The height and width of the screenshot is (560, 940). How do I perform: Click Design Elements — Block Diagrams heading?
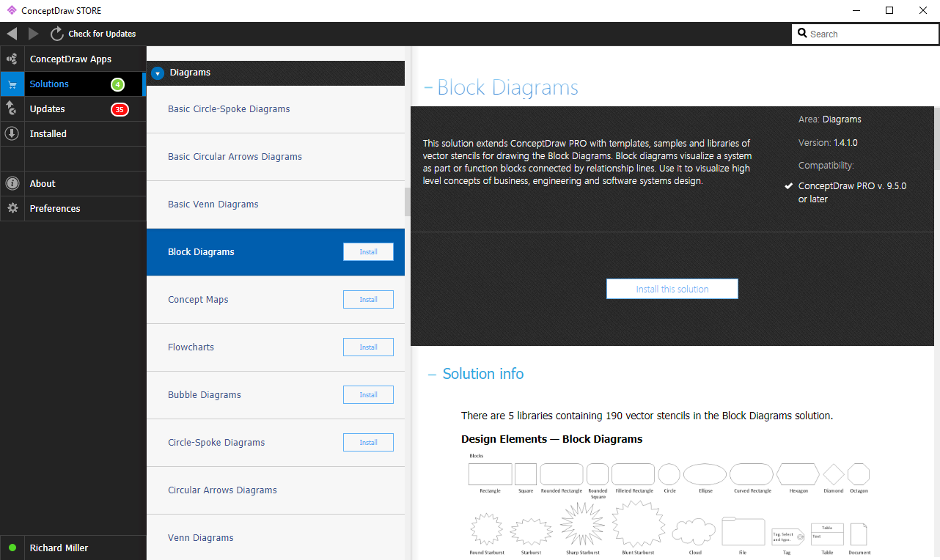click(x=552, y=439)
